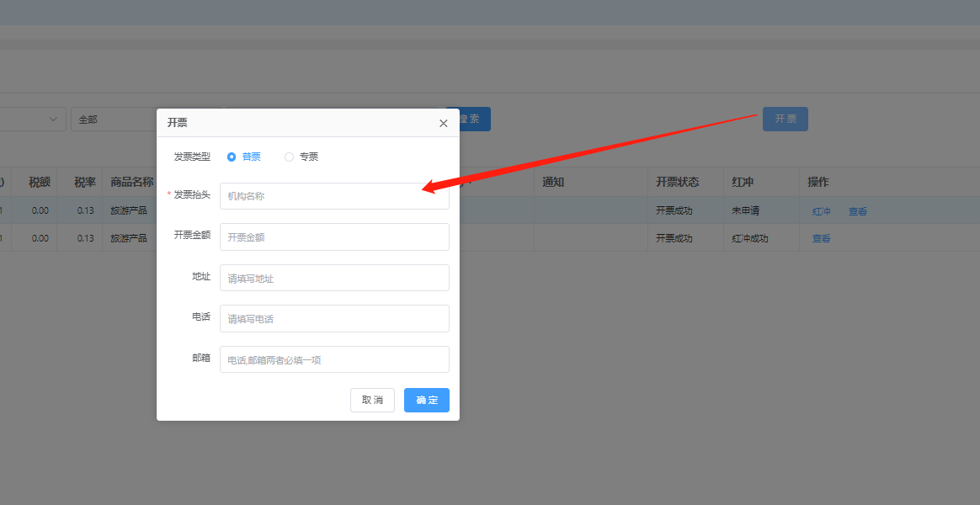Viewport: 980px width, 505px height.
Task: Expand the dropdown with the chevron arrow
Action: click(x=54, y=120)
